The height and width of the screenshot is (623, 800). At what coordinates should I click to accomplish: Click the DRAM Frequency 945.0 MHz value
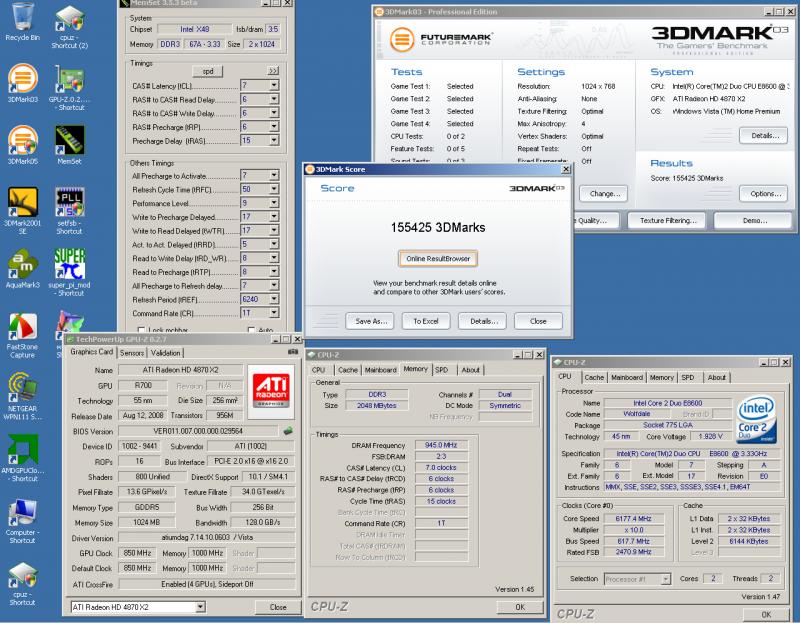click(441, 445)
